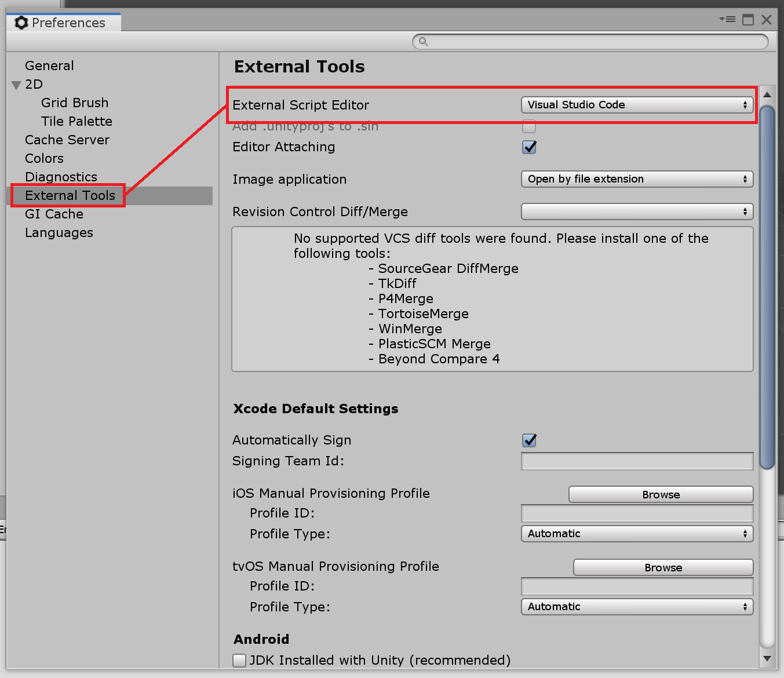784x678 pixels.
Task: Open the Colors preferences page
Action: (43, 158)
